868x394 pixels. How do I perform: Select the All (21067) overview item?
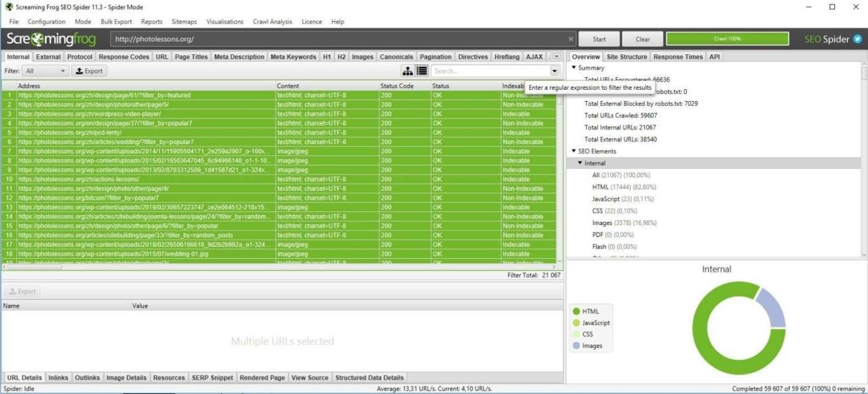coord(621,175)
